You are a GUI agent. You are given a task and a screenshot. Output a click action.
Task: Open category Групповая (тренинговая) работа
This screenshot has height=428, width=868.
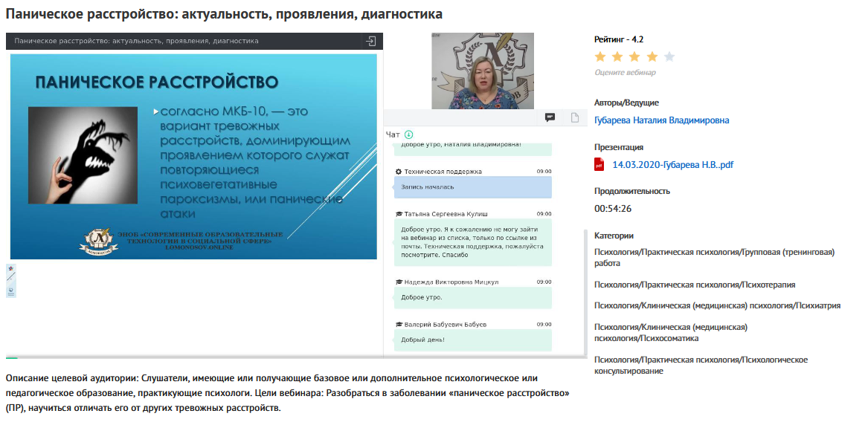coord(714,258)
